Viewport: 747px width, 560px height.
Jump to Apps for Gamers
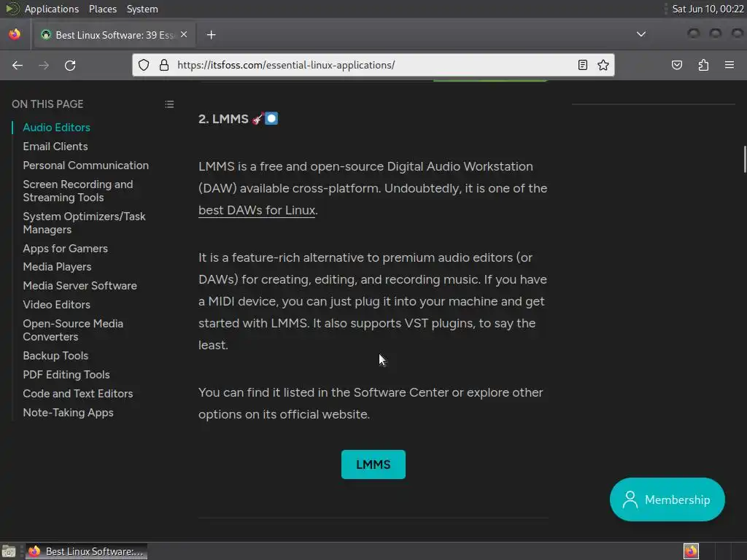point(65,249)
